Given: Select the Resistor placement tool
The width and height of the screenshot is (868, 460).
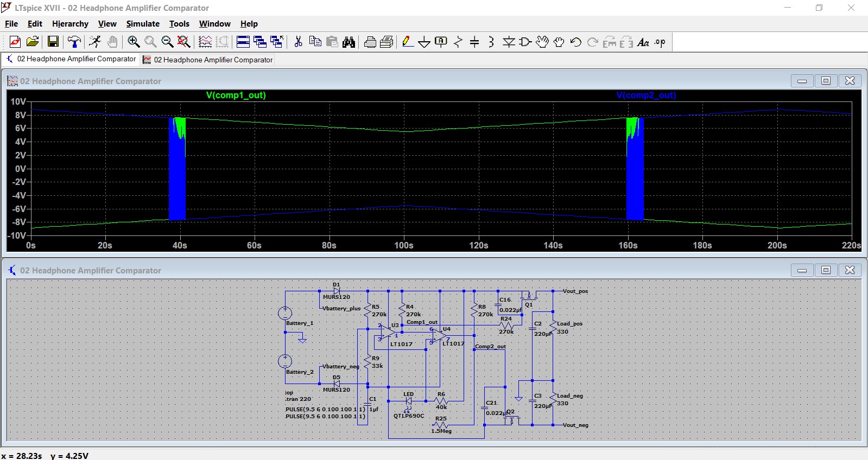Looking at the screenshot, I should click(458, 42).
